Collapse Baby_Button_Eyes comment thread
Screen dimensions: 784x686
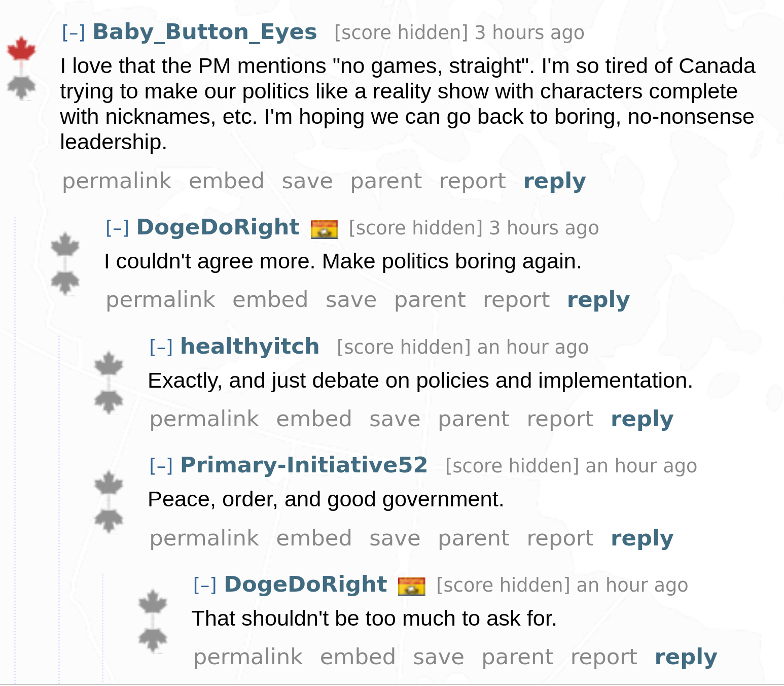point(74,32)
